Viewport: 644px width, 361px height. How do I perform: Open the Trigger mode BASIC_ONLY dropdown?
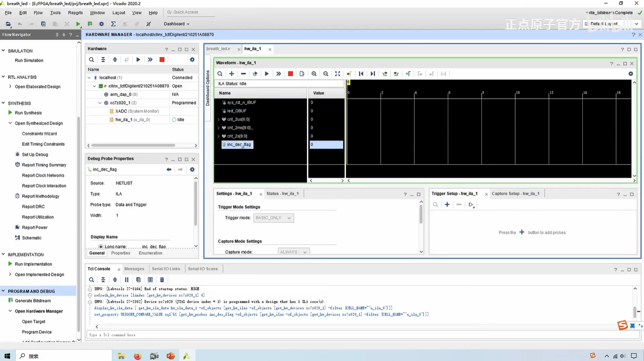click(273, 218)
